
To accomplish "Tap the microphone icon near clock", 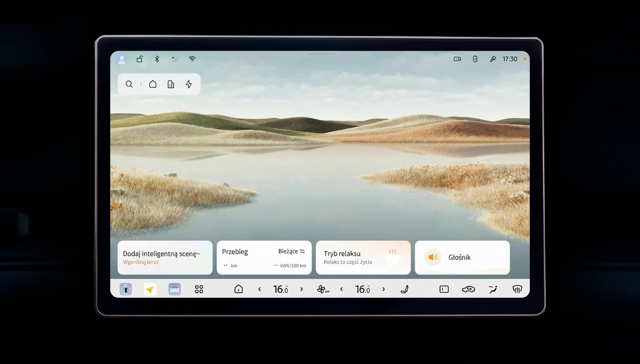I will (x=493, y=59).
